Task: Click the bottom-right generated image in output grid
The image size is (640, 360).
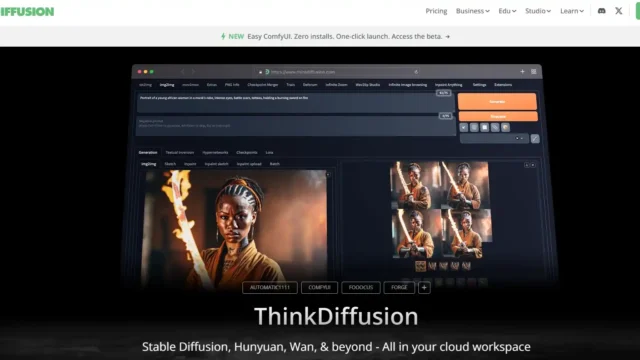Action: (466, 233)
